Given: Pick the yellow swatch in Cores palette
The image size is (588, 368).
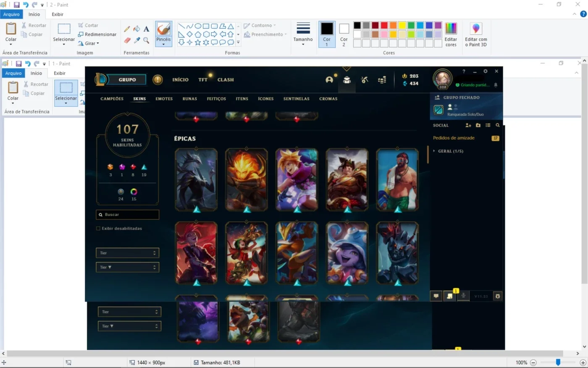Looking at the screenshot, I should (x=402, y=25).
